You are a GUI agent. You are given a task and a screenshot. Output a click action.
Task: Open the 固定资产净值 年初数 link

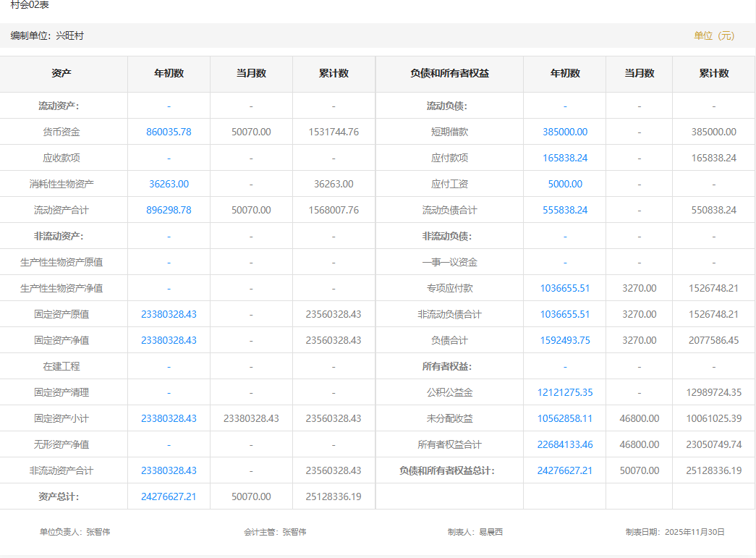[169, 340]
